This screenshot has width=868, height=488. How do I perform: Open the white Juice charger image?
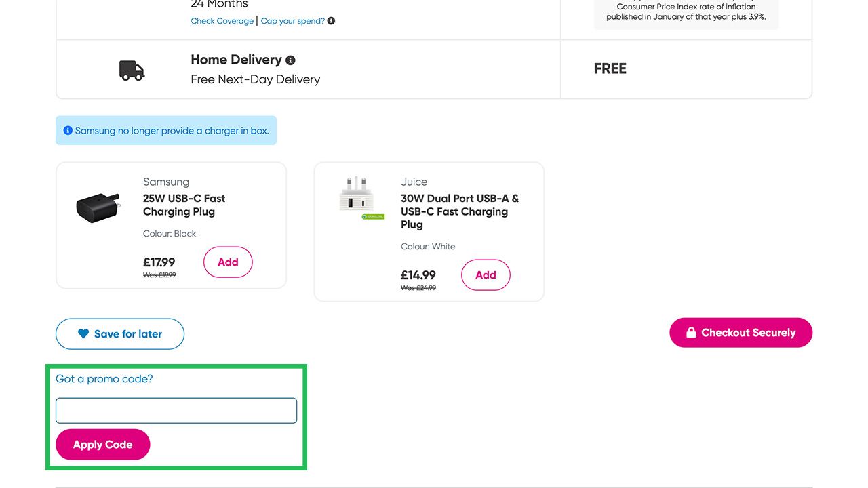357,197
